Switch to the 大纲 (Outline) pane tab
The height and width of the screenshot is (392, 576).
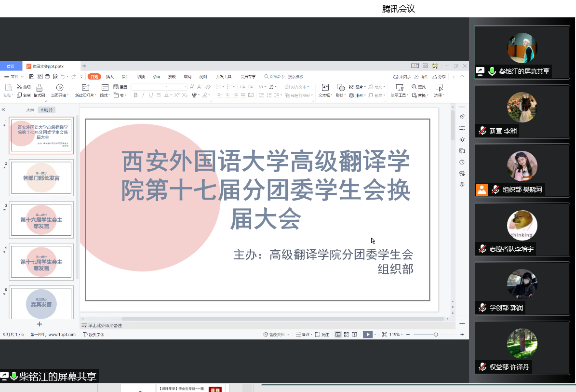(30, 110)
